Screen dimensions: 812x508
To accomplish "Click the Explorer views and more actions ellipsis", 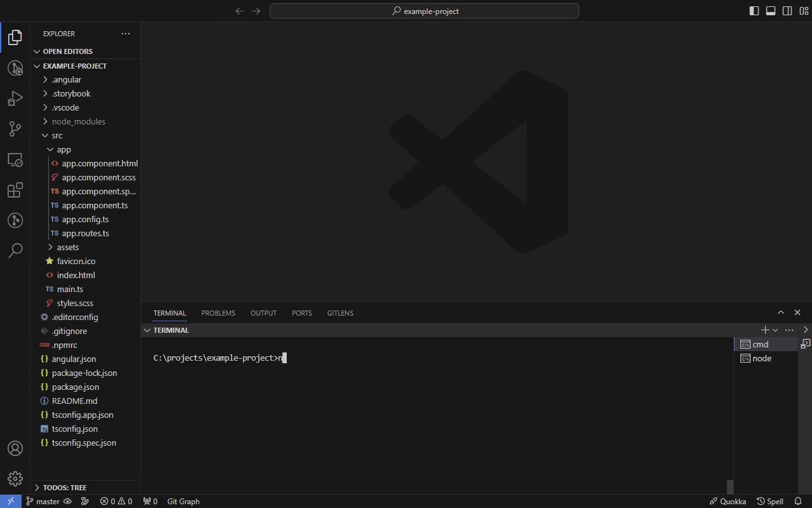I will coord(126,34).
